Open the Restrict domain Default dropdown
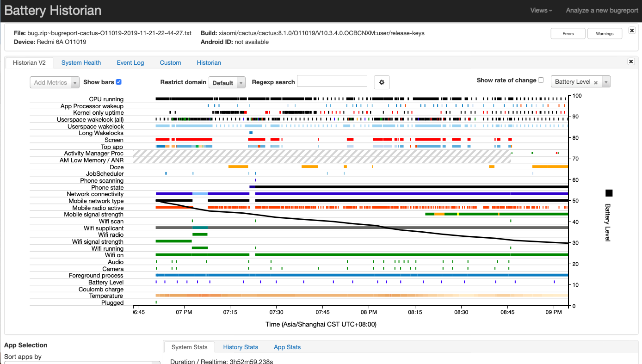This screenshot has height=364, width=642. click(227, 83)
